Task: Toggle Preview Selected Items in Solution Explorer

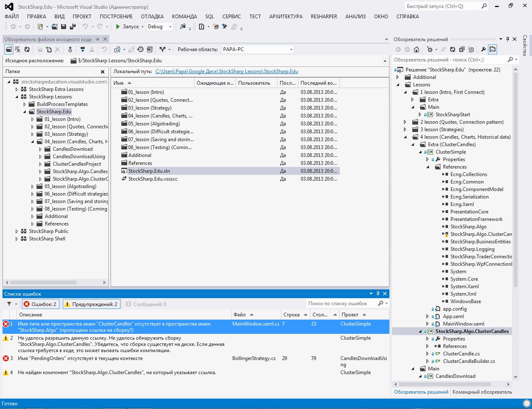Action: pyautogui.click(x=493, y=49)
